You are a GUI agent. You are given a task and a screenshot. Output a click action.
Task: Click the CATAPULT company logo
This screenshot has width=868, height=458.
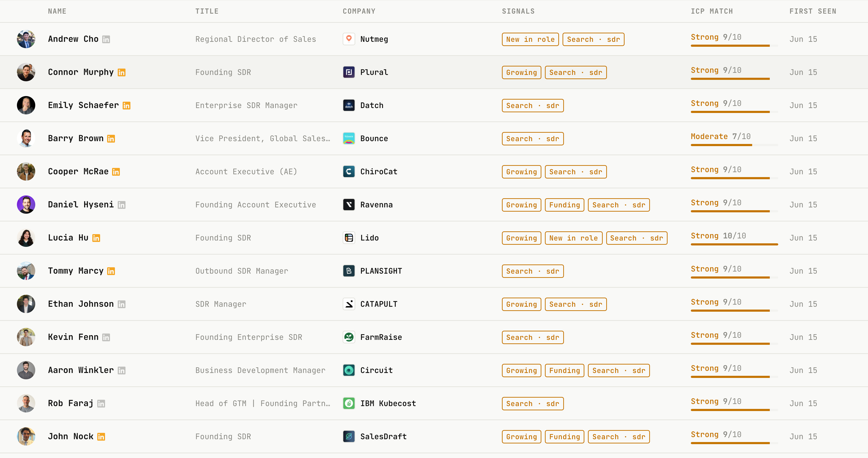(x=349, y=304)
